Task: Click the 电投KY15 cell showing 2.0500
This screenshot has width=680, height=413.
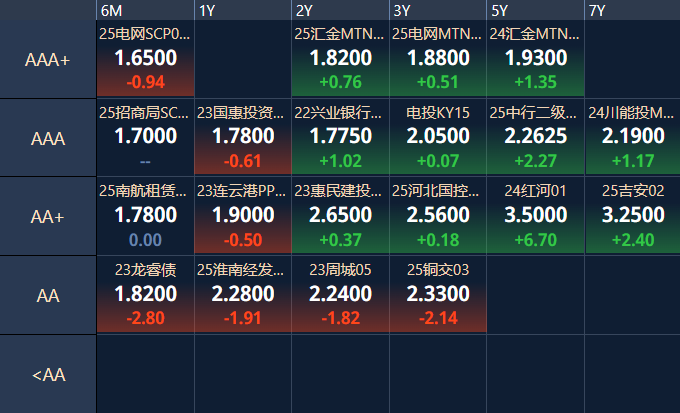Action: [438, 138]
